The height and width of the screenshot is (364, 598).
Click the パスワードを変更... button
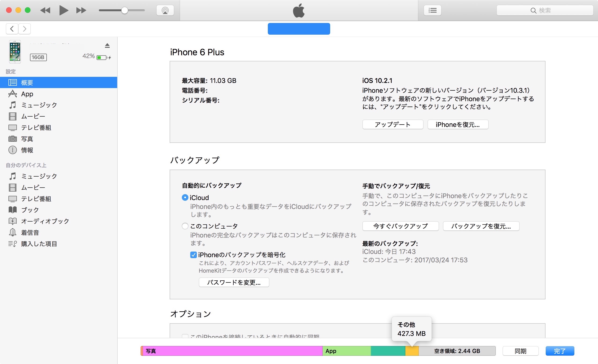pos(234,282)
